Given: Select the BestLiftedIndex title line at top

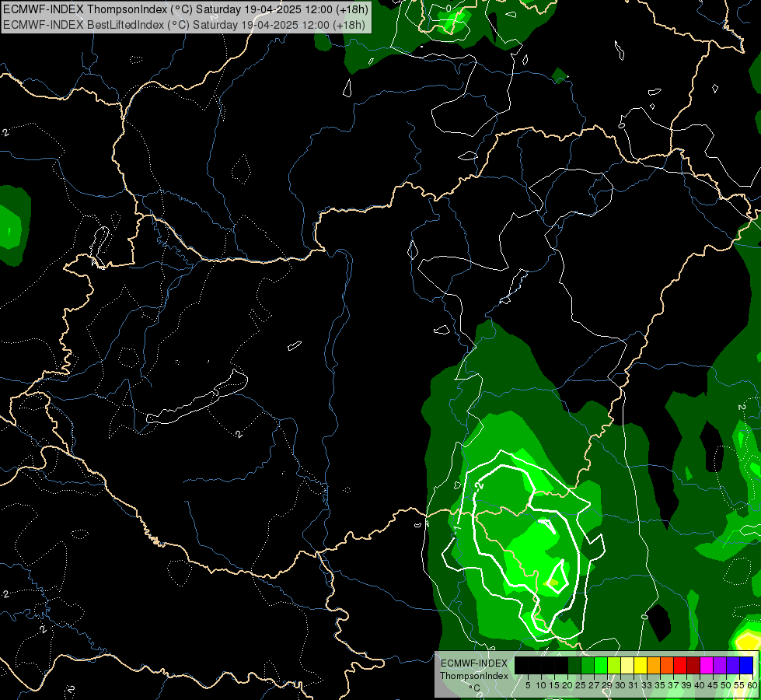Looking at the screenshot, I should [x=184, y=24].
